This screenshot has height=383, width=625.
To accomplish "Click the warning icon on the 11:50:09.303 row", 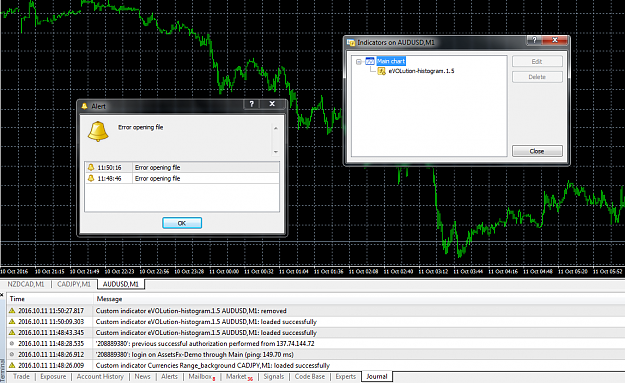I will (12, 321).
